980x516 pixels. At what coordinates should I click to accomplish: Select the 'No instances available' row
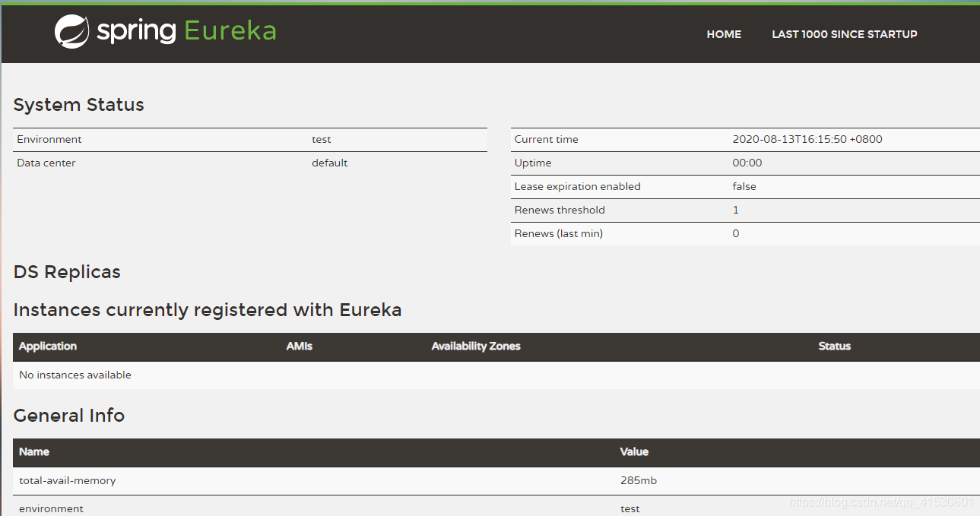click(x=496, y=375)
